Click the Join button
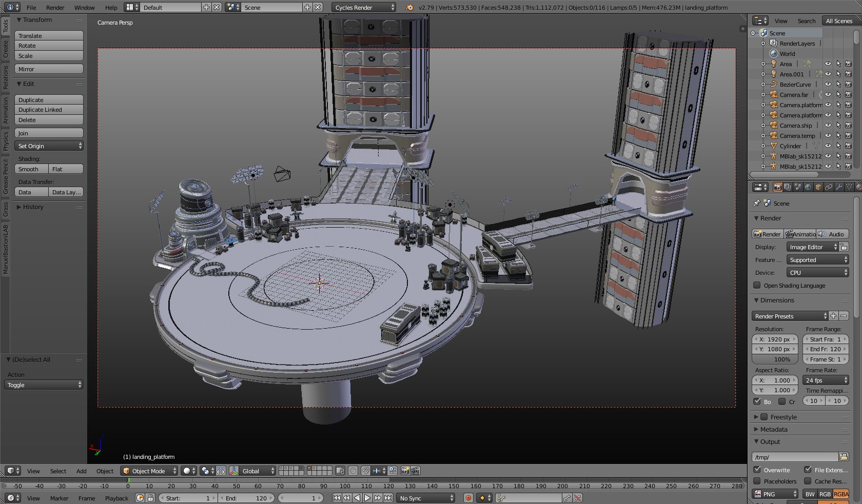This screenshot has height=504, width=862. (x=49, y=133)
